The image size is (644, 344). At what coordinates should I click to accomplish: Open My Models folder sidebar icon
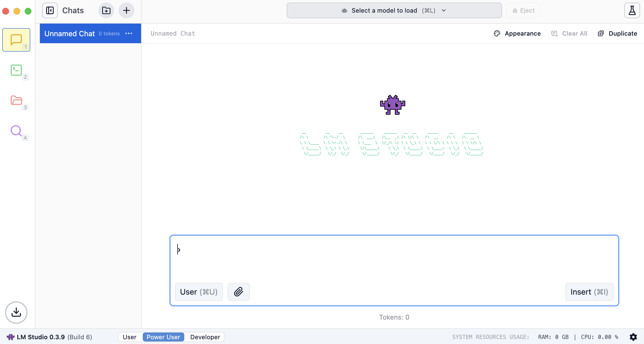(x=16, y=100)
